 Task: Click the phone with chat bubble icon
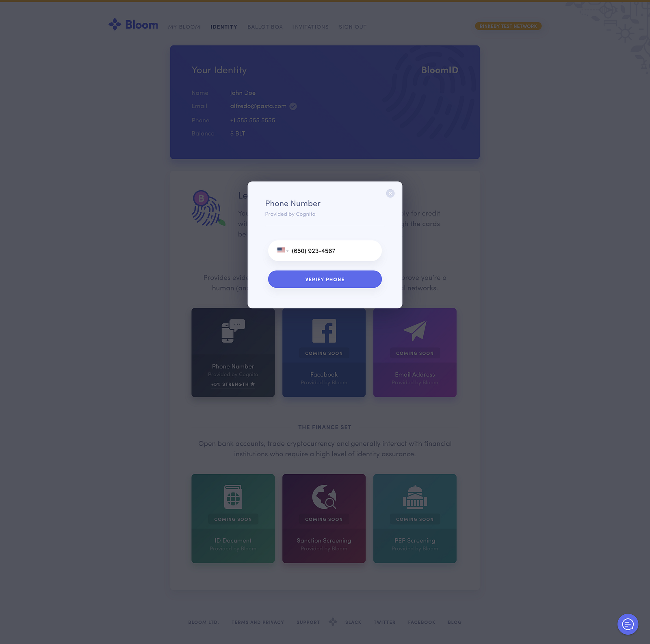click(233, 331)
